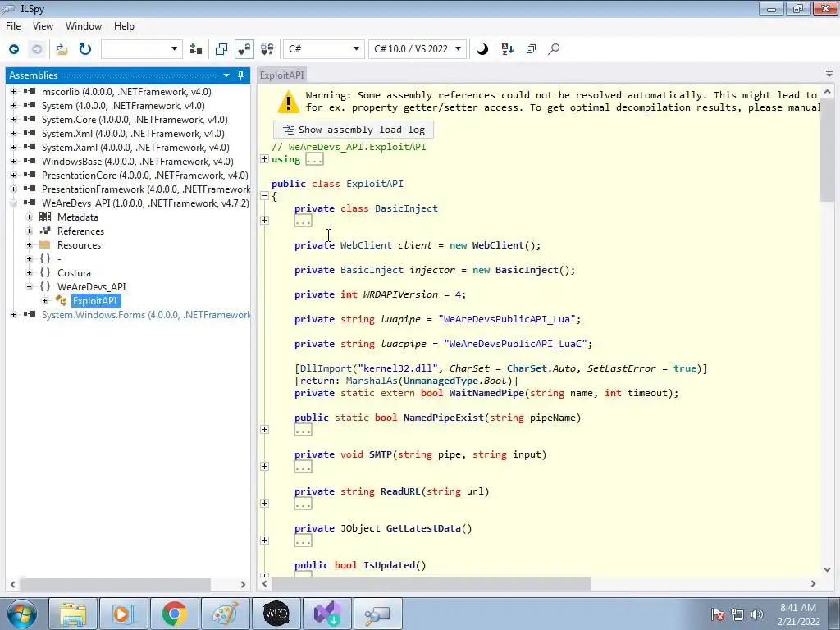The image size is (840, 630).
Task: Expand the ReadURL method fold
Action: 264,504
